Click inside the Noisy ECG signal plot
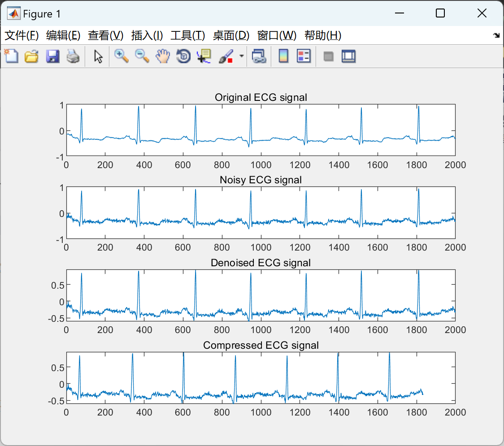Viewport: 504px width, 446px height. 261,213
